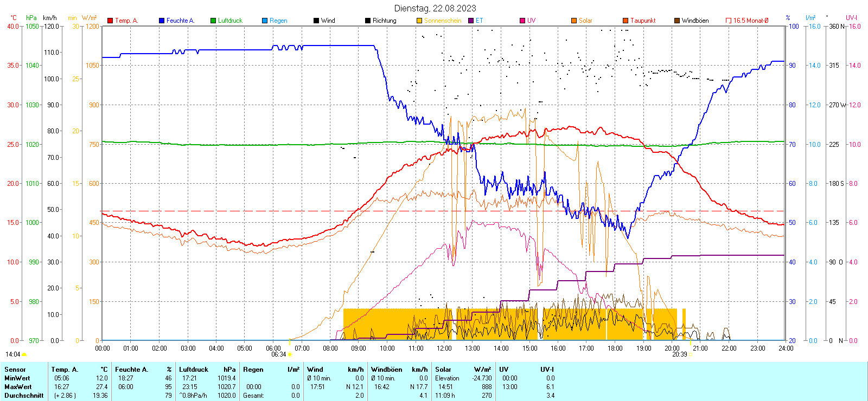Image resolution: width=868 pixels, height=401 pixels.
Task: Click the purple ET legend square
Action: tap(471, 21)
